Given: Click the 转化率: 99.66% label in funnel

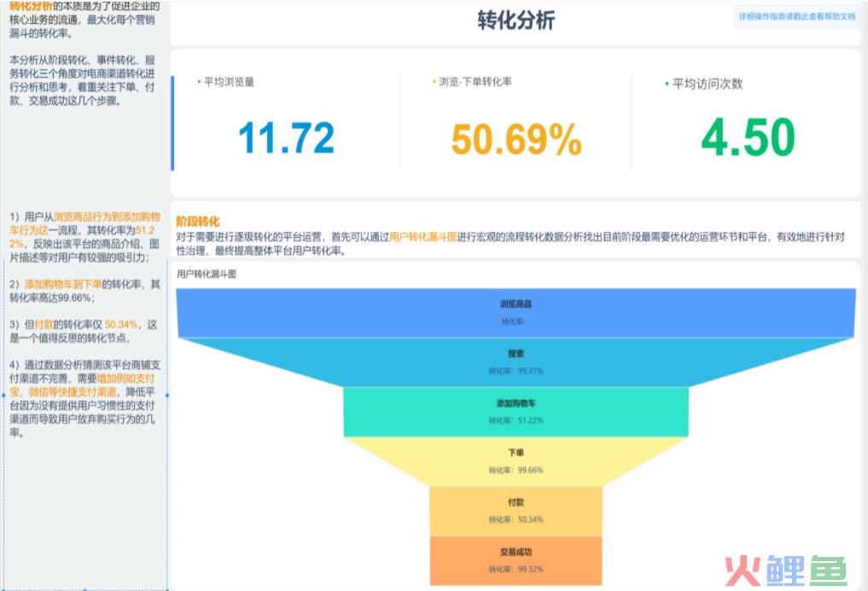Looking at the screenshot, I should pos(516,471).
